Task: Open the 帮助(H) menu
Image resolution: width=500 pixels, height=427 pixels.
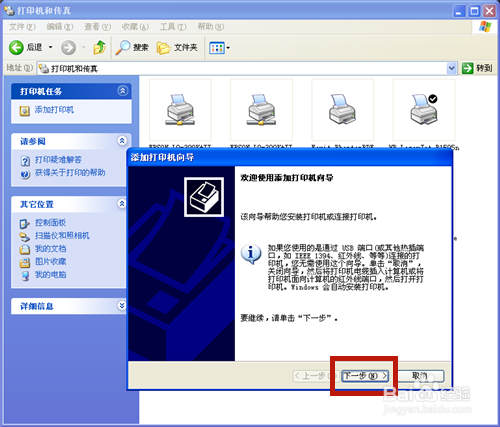Action: pyautogui.click(x=211, y=27)
